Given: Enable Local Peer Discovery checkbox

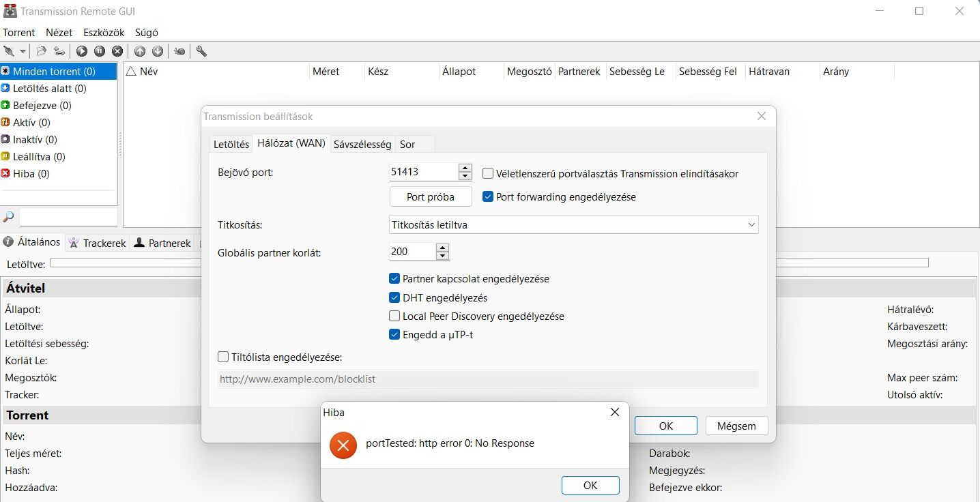Looking at the screenshot, I should click(x=394, y=316).
